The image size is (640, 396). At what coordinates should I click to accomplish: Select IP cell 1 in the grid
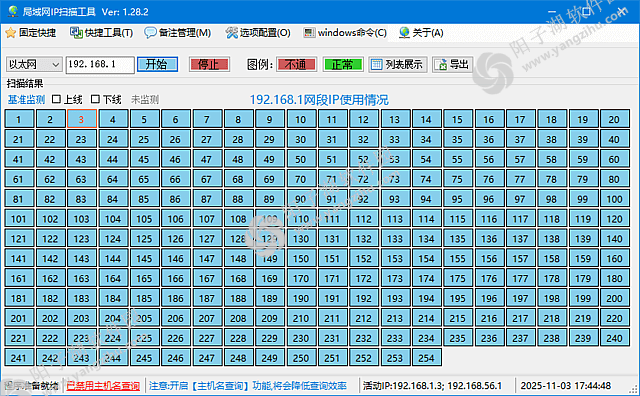19,119
